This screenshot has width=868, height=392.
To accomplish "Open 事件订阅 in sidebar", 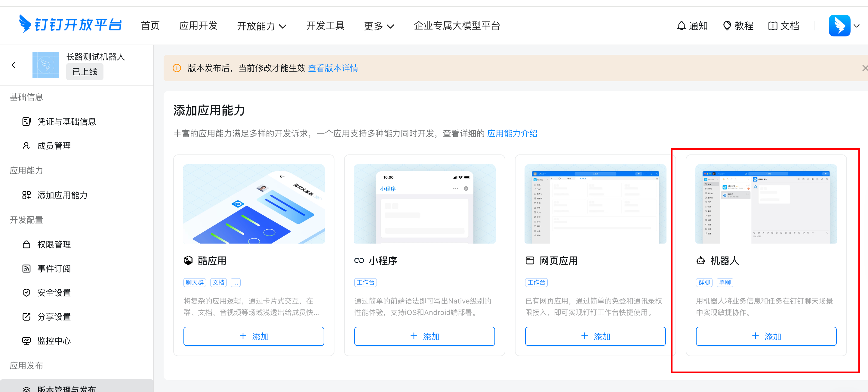I will click(x=54, y=269).
